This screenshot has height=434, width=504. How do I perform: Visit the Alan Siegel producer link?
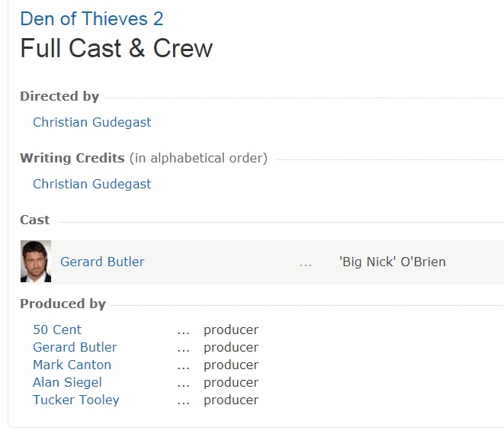pyautogui.click(x=67, y=382)
